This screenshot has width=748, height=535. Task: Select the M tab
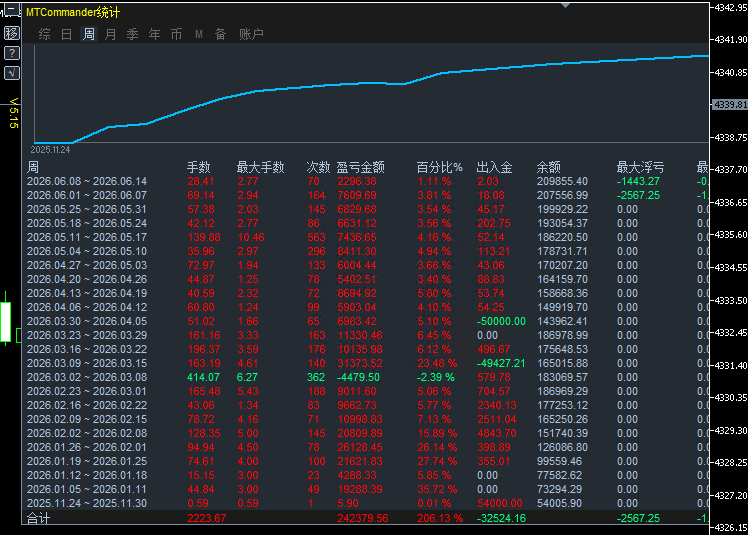[x=199, y=34]
